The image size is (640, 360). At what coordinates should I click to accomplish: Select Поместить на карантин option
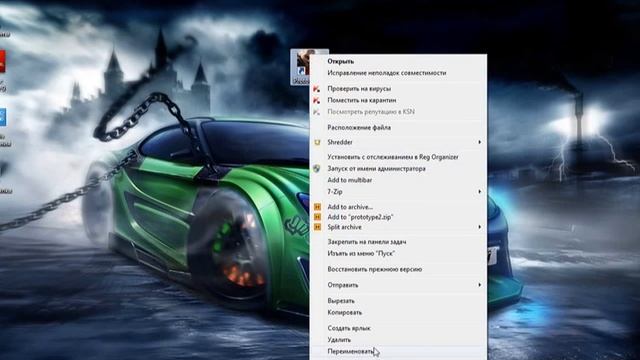point(362,100)
